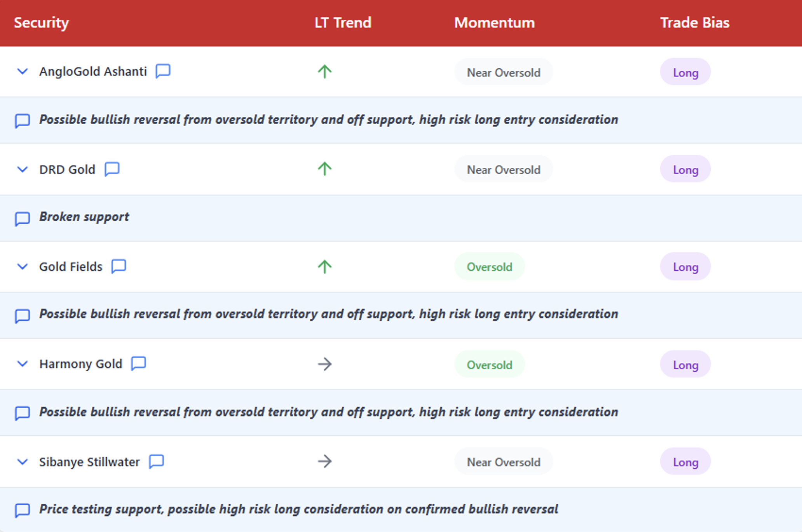Sort by the Momentum column header
The width and height of the screenshot is (802, 532).
(x=494, y=23)
